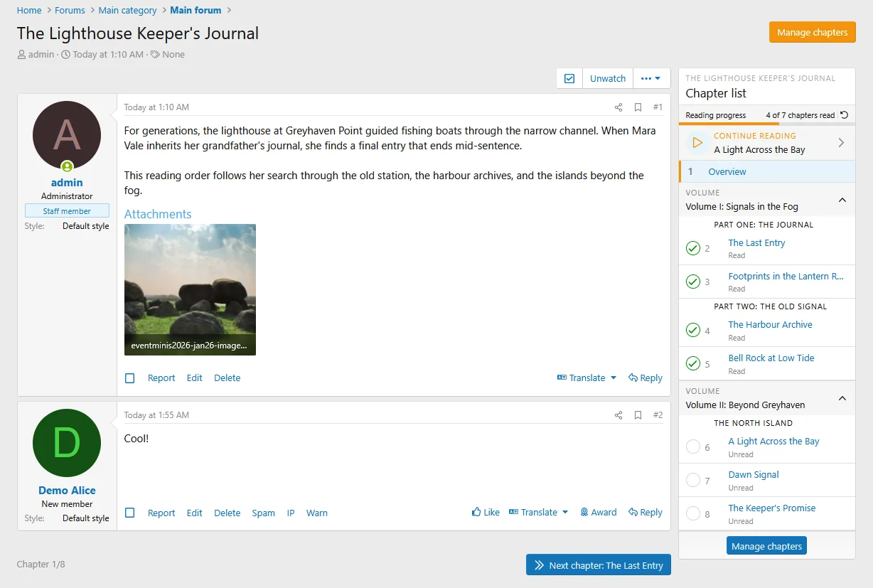873x588 pixels.
Task: Select post #2 checkbox
Action: click(129, 513)
